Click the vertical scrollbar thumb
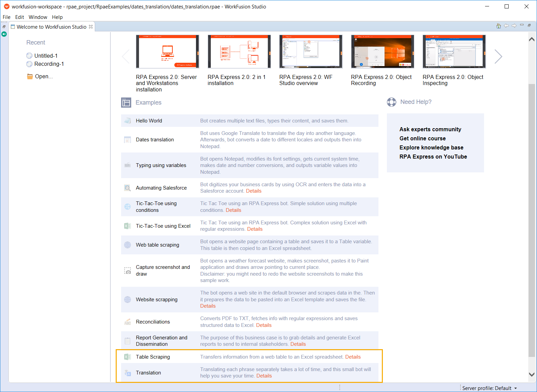 [x=532, y=220]
